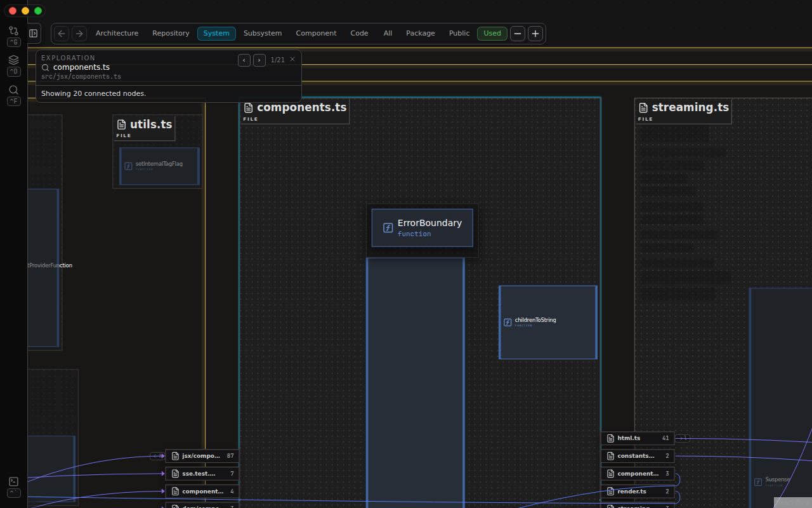
Task: Click the streaming.ts file header
Action: 683,111
